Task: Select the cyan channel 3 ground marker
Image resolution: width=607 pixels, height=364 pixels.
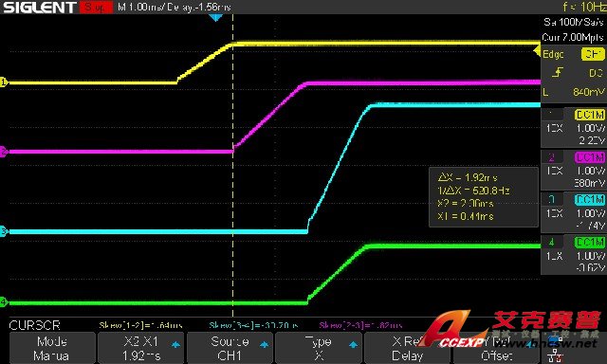Action: [4, 231]
